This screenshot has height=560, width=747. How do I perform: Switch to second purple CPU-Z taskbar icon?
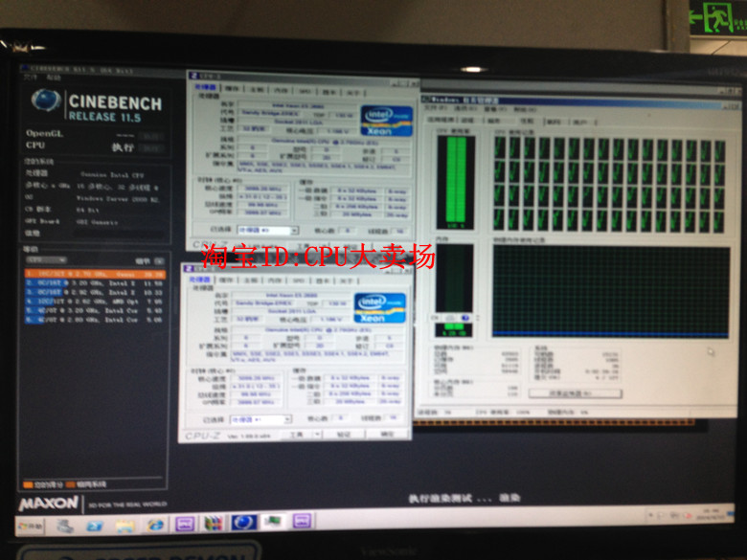(302, 521)
